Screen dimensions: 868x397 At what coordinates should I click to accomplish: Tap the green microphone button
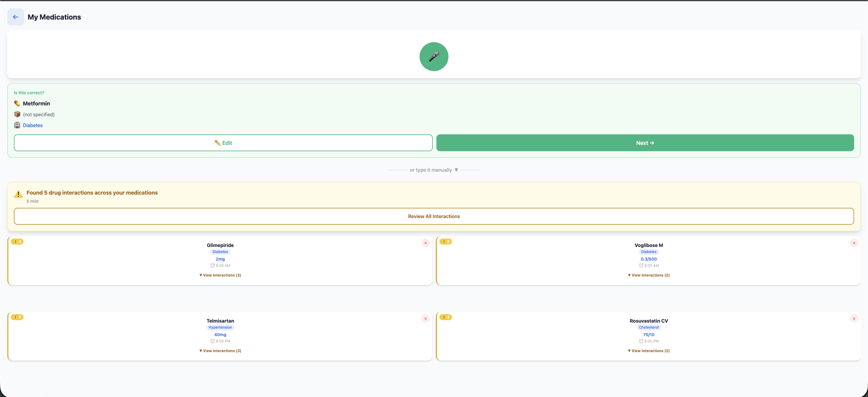coord(434,57)
